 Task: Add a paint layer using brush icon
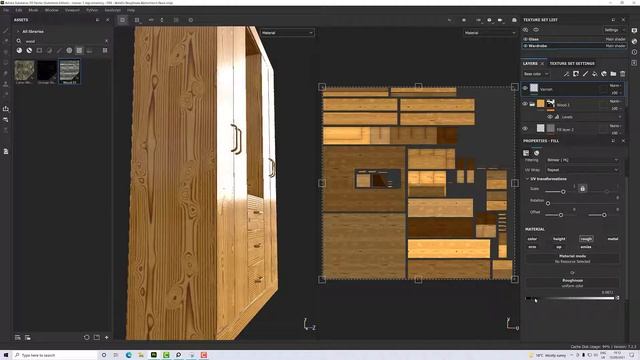click(585, 74)
